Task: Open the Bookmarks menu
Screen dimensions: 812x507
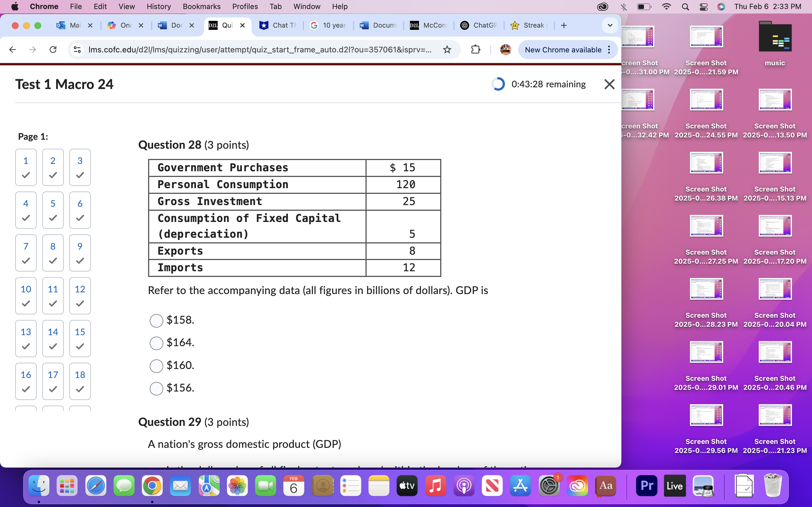Action: (202, 6)
